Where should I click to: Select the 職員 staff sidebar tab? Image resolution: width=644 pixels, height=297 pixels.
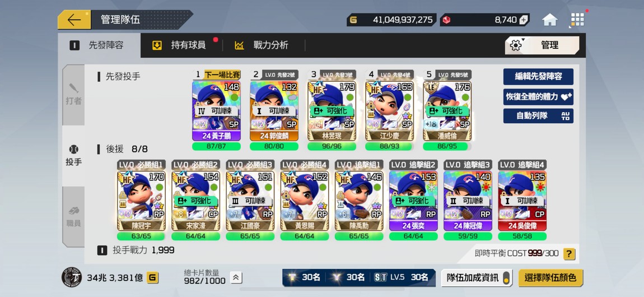[x=73, y=216]
